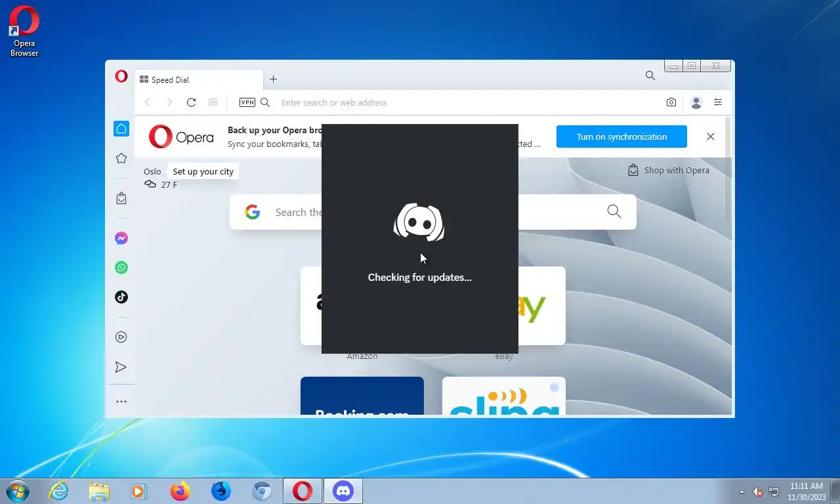Click the Set up your city tooltip
Viewport: 840px width, 504px height.
203,171
